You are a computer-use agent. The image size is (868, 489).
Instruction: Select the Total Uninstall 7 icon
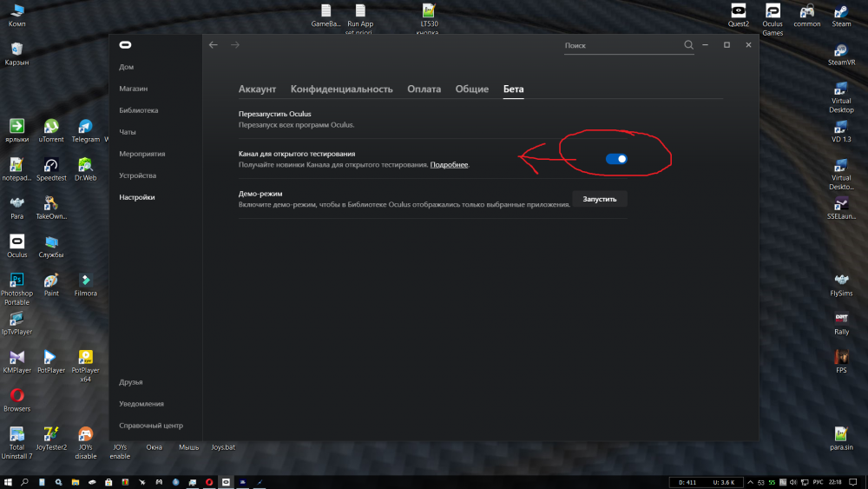(17, 442)
